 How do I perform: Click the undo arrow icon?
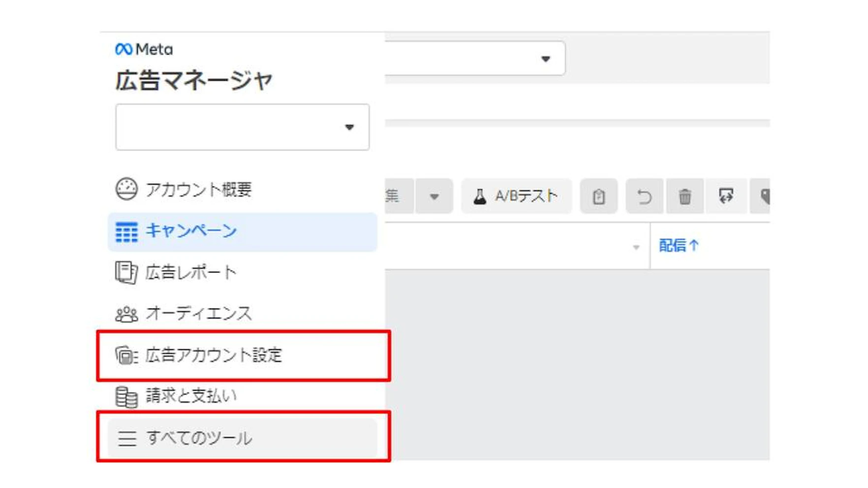(x=645, y=196)
